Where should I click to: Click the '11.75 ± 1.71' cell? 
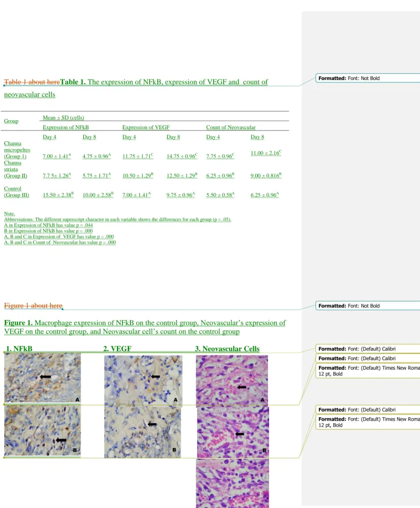point(138,156)
